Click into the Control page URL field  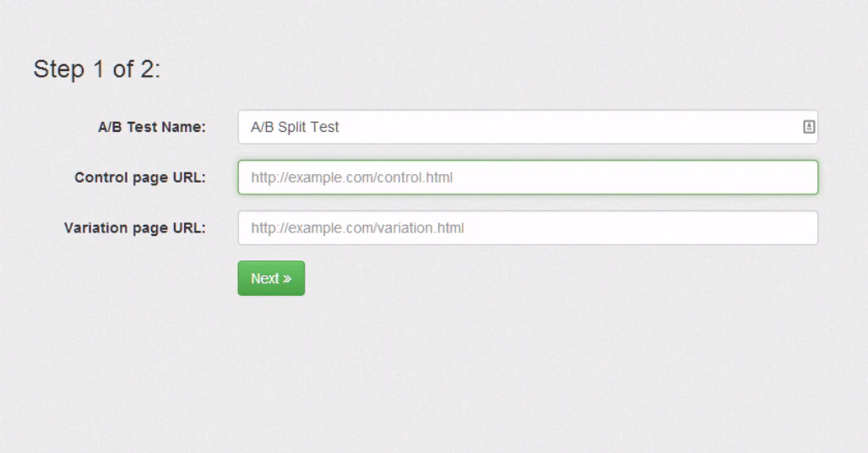pyautogui.click(x=528, y=177)
